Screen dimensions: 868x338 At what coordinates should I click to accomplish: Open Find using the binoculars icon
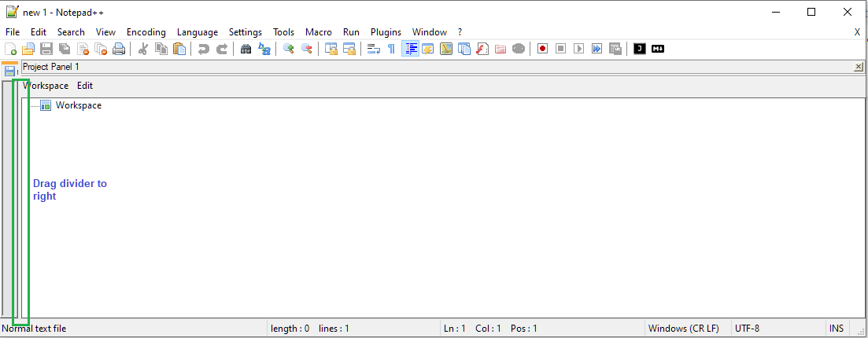click(x=246, y=49)
